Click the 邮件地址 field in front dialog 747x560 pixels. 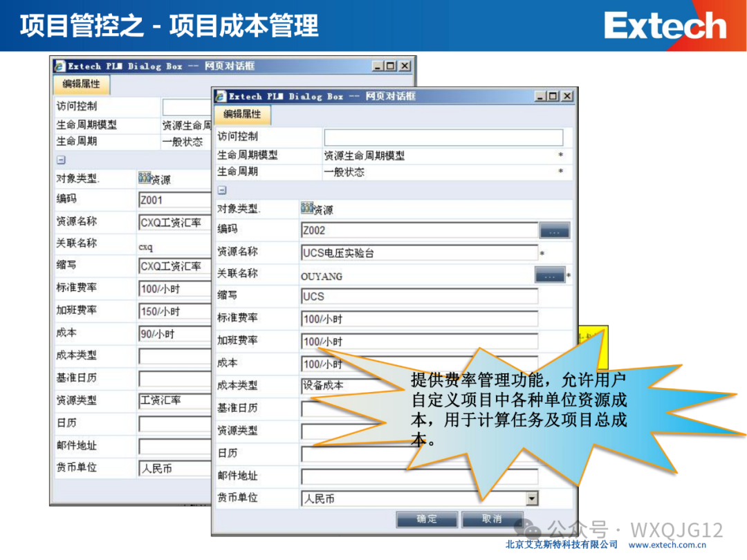click(419, 476)
